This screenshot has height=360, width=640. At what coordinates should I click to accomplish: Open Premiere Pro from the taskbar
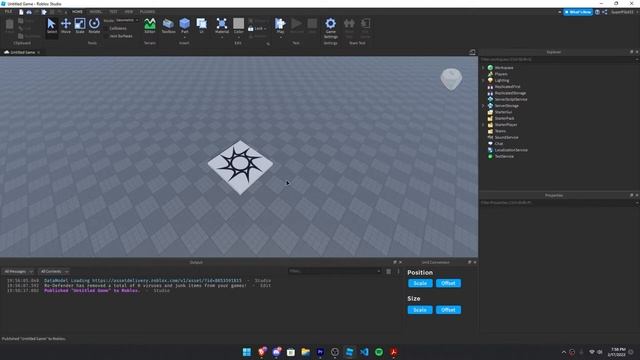point(320,352)
